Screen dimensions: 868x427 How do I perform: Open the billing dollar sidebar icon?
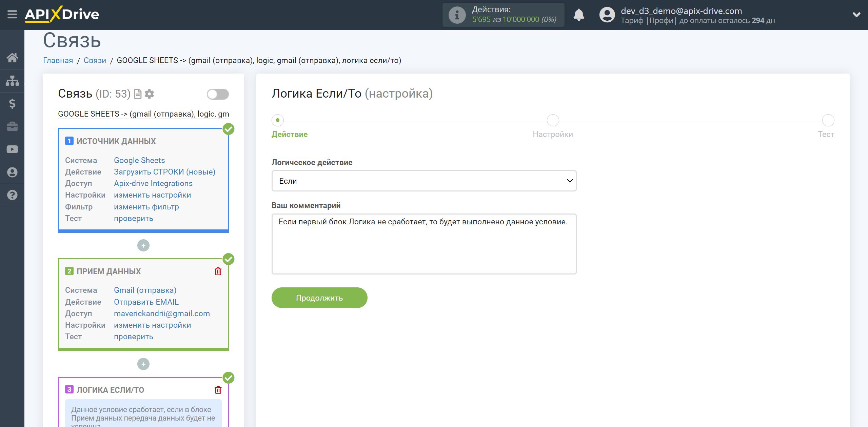coord(12,103)
